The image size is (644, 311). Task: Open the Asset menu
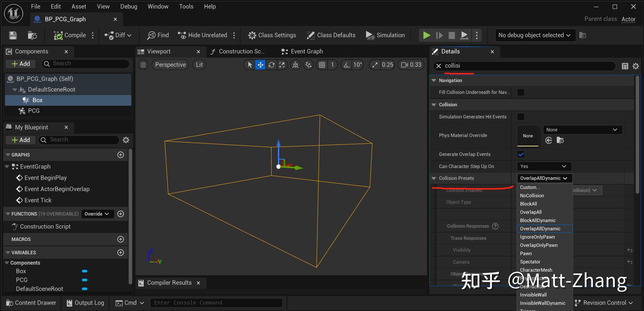click(79, 6)
